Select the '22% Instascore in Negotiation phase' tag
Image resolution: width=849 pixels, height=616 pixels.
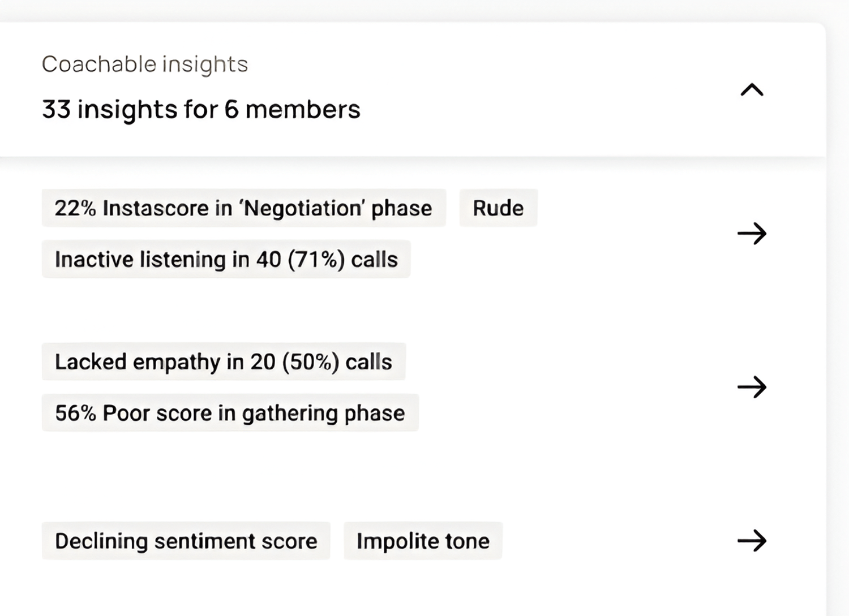(x=243, y=208)
